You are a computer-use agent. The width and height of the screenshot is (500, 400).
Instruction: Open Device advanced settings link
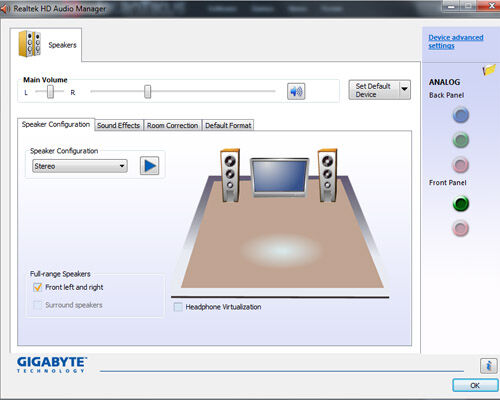click(x=456, y=41)
